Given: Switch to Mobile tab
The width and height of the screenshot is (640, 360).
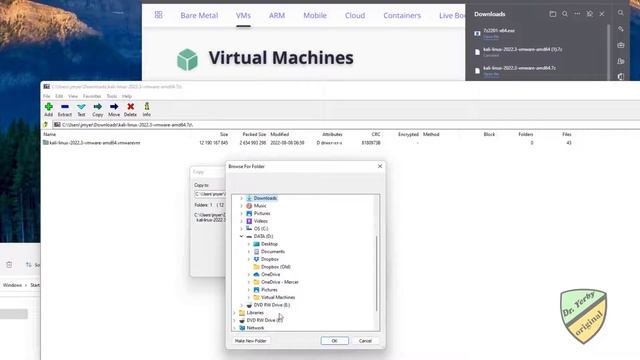Looking at the screenshot, I should point(315,16).
